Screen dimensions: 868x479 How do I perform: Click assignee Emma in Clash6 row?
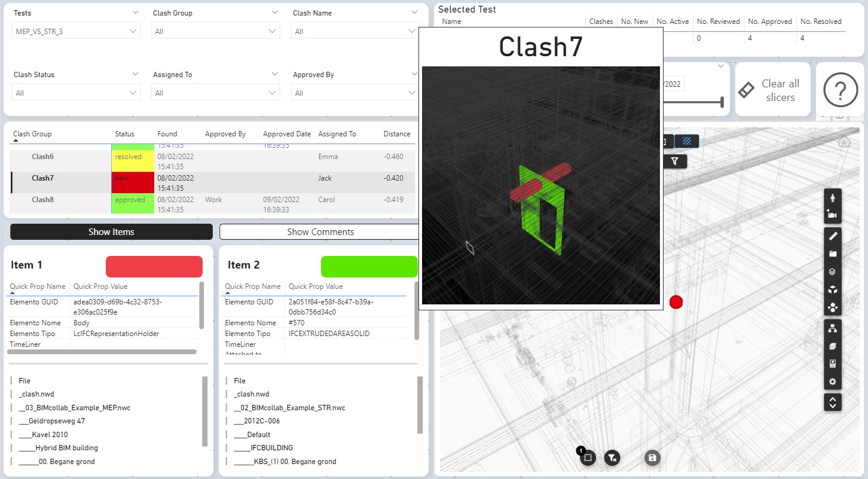point(328,157)
